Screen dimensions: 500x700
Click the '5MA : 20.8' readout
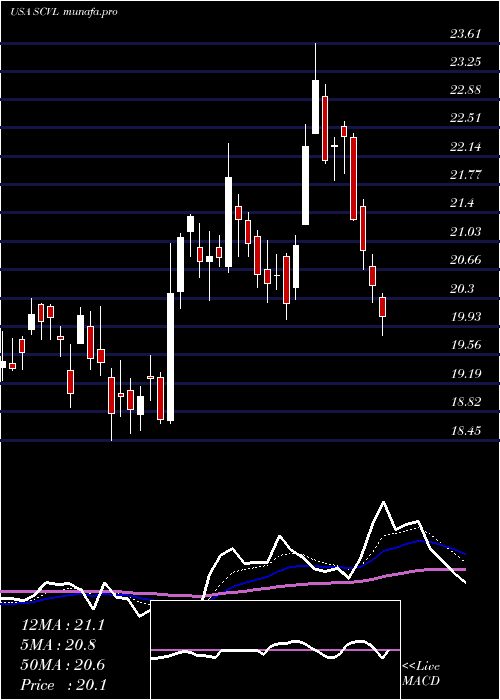pyautogui.click(x=58, y=645)
